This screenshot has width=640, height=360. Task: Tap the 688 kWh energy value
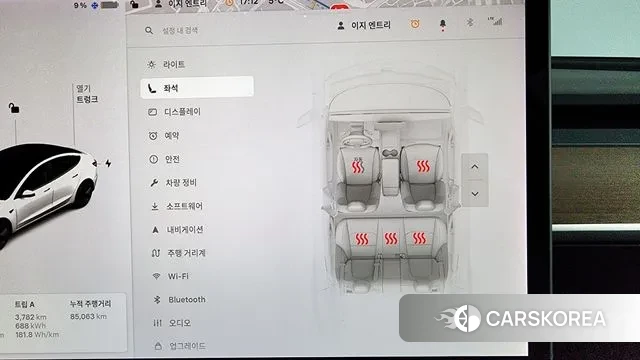point(31,326)
